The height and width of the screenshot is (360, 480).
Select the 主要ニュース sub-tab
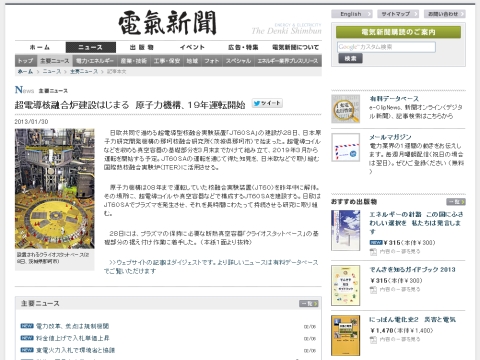point(55,61)
